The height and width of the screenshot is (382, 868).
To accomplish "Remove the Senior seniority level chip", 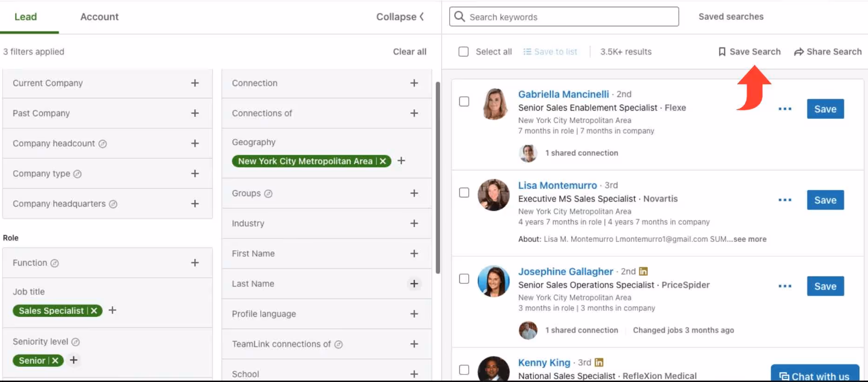I will click(55, 361).
